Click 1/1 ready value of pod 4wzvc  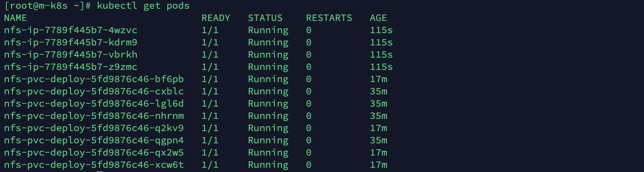point(210,30)
